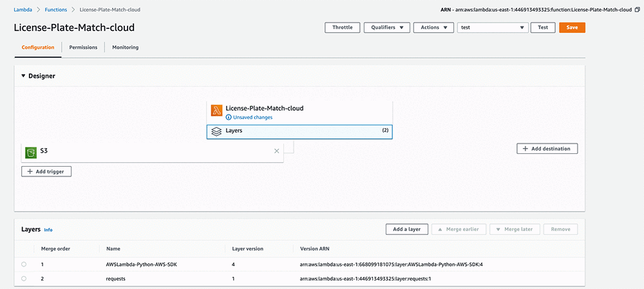Click Merge later button
The height and width of the screenshot is (289, 644).
[x=515, y=230]
